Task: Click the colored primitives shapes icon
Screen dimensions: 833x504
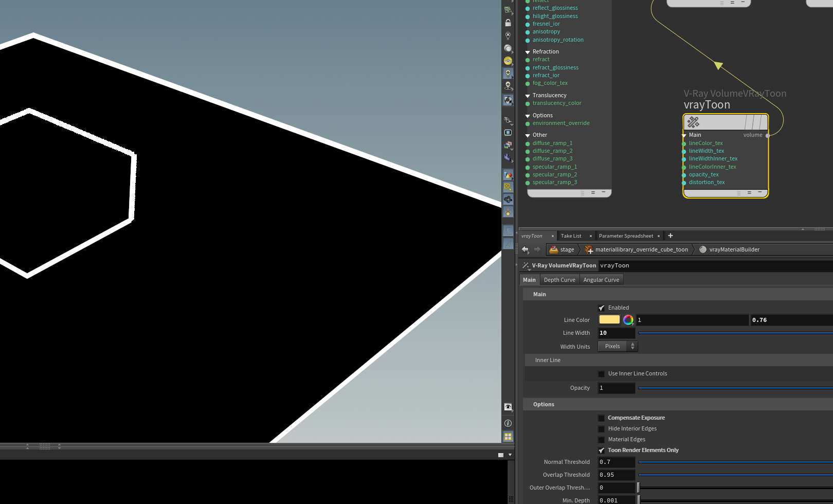Action: (x=508, y=175)
